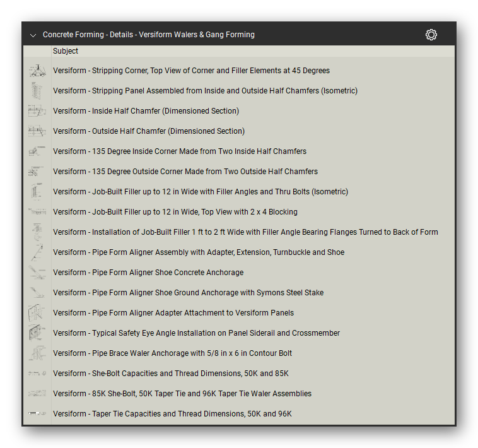Select 'Shoe Ground Anchorage with Symons Steel Stake' text
Screen dimensions: 478x448
(188, 292)
